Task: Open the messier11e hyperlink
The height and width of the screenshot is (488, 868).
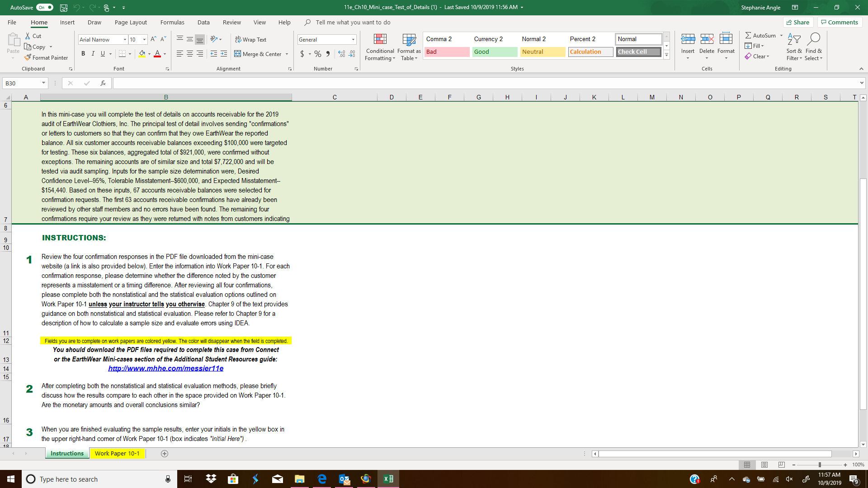Action: (165, 368)
